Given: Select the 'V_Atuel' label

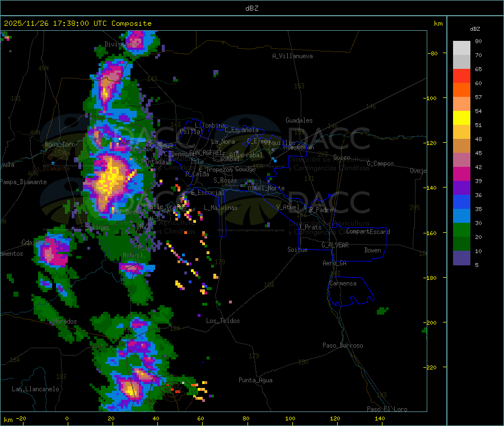Looking at the screenshot, I should 288,207.
